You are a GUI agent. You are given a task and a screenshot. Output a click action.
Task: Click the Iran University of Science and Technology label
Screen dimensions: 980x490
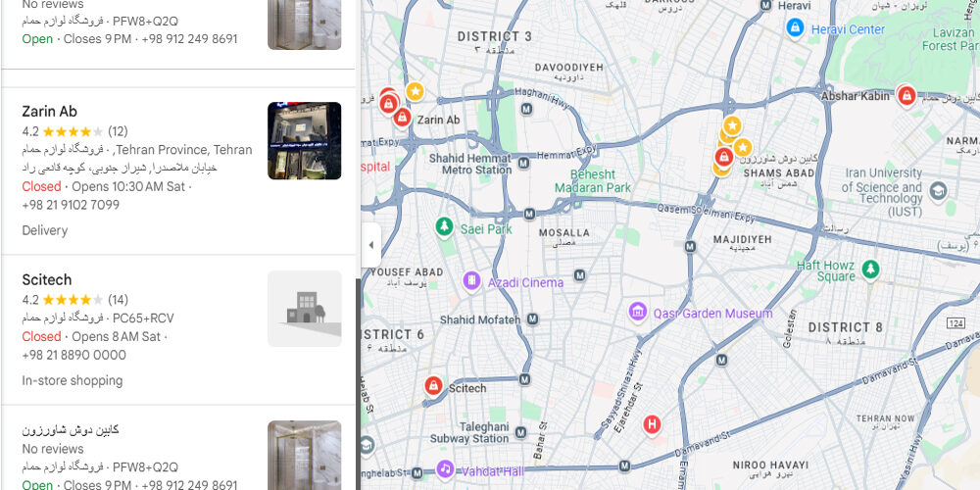point(882,192)
